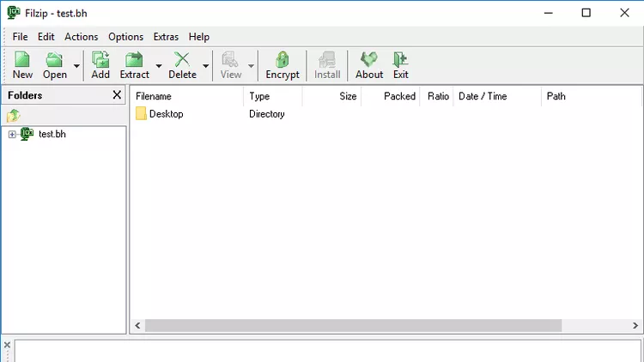
Task: Select the Desktop directory entry
Action: (x=165, y=114)
